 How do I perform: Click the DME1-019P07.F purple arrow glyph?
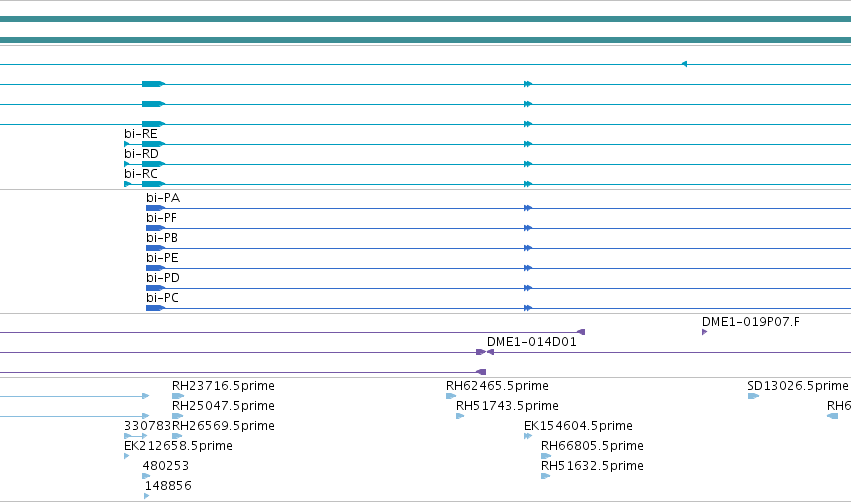tap(704, 332)
